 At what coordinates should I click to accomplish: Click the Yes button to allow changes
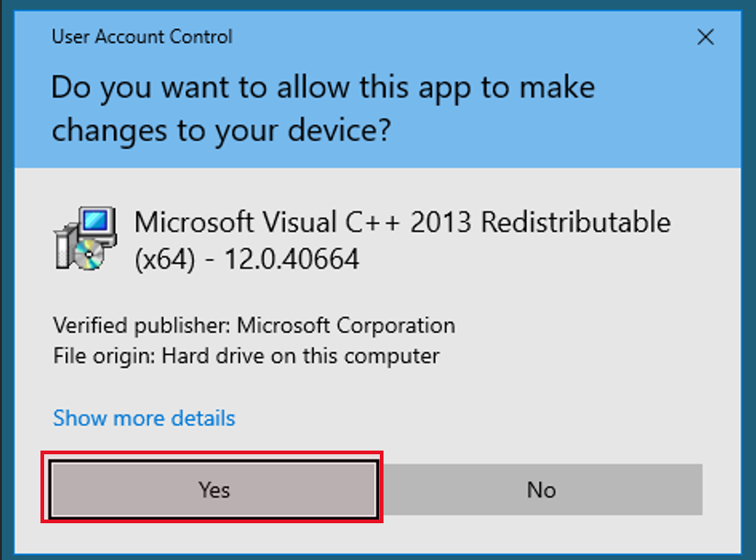[213, 489]
